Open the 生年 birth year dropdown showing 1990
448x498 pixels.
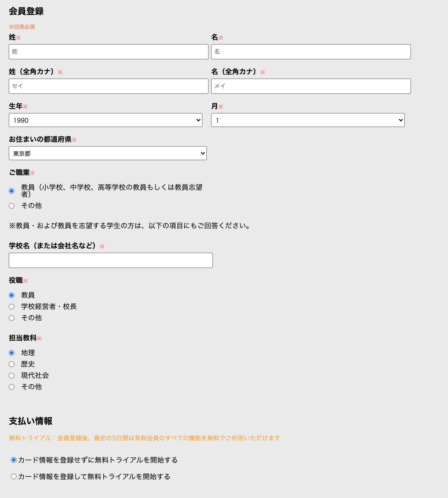(106, 120)
